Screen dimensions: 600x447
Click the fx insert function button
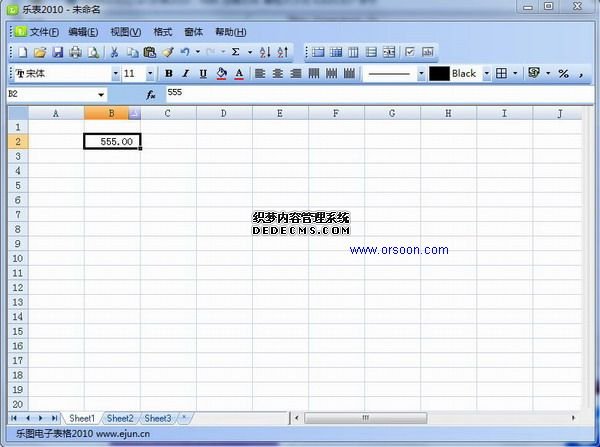click(x=151, y=95)
